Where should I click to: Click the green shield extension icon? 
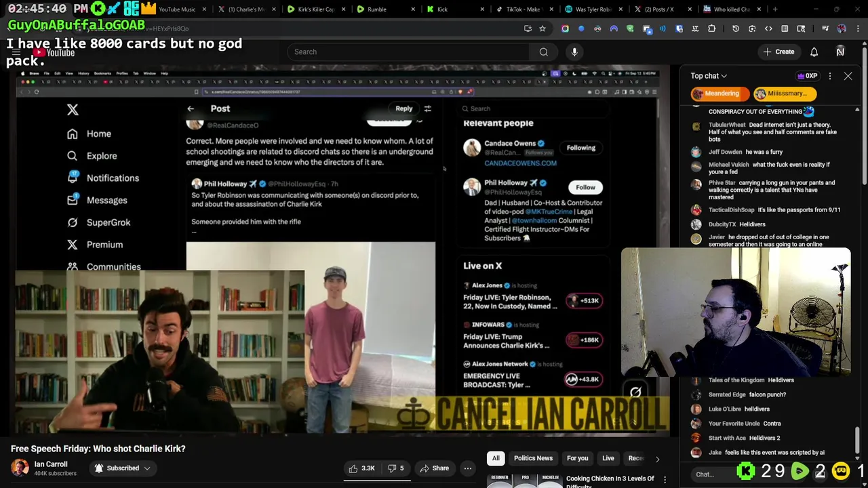point(630,28)
